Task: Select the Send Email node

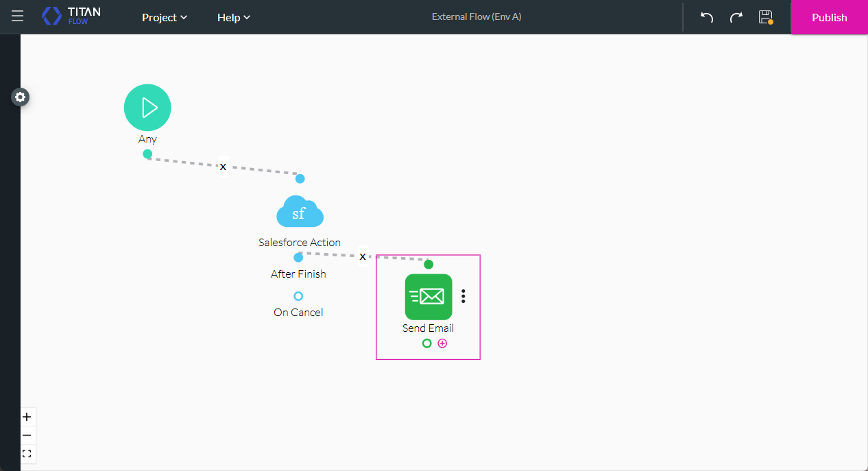Action: (x=429, y=297)
